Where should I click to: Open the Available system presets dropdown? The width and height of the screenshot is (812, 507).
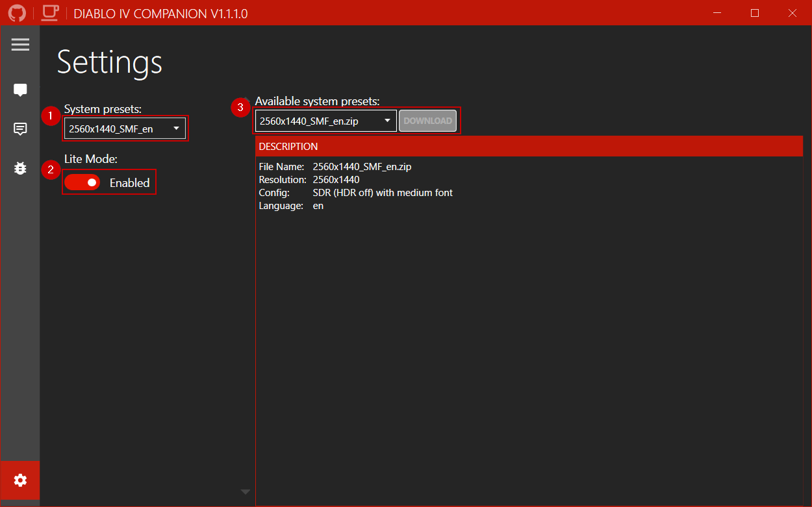pyautogui.click(x=325, y=121)
